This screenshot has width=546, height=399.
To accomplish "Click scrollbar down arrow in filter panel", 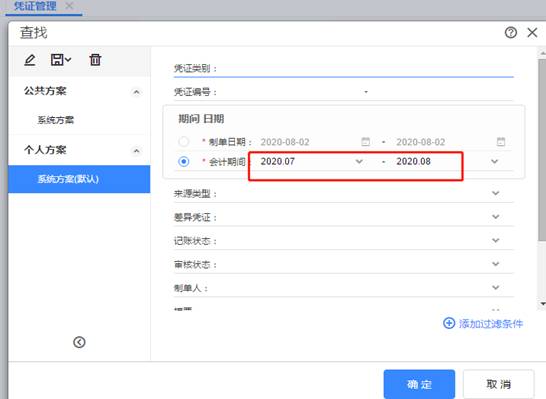I will (543, 304).
